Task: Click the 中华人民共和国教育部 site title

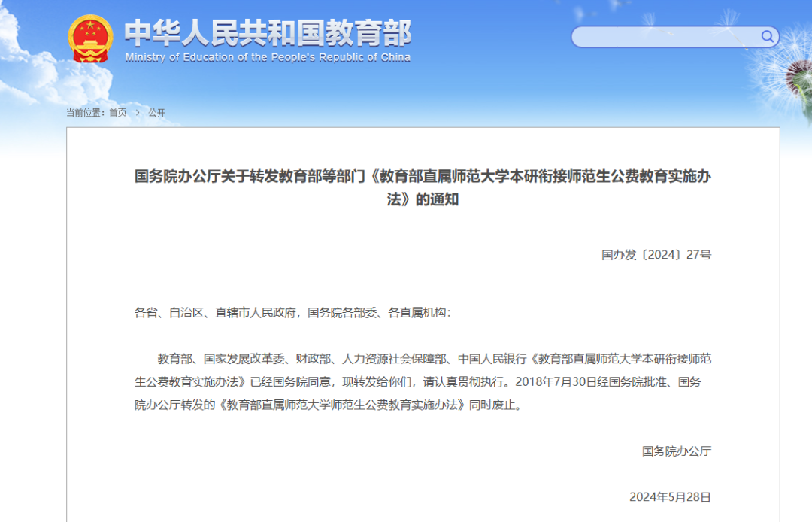Action: 268,32
